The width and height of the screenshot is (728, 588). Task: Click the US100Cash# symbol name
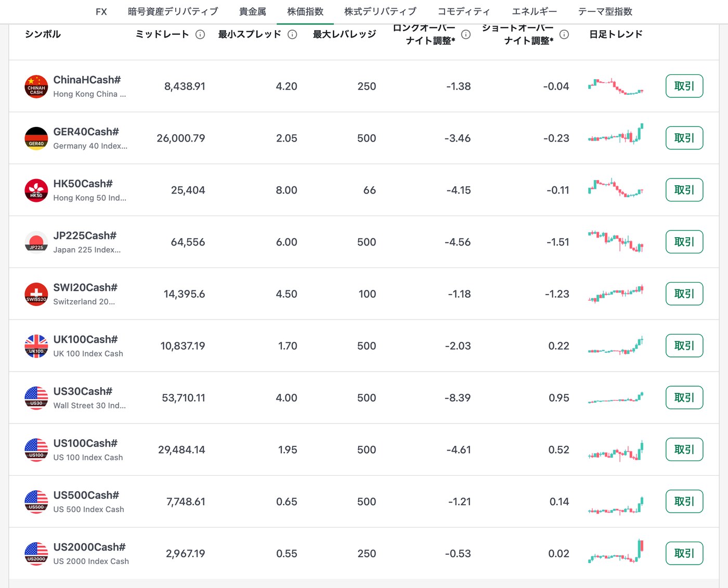85,443
